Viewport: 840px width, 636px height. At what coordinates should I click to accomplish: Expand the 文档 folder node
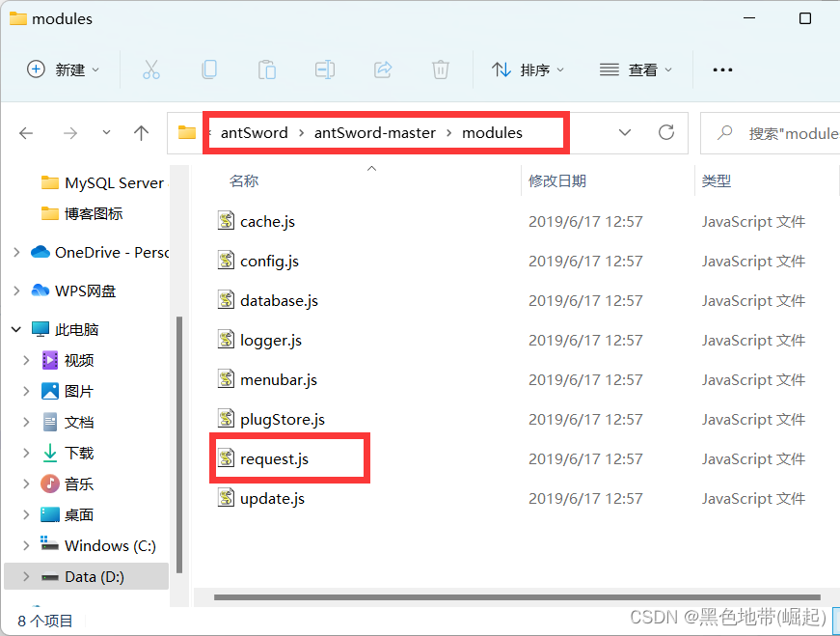point(26,423)
